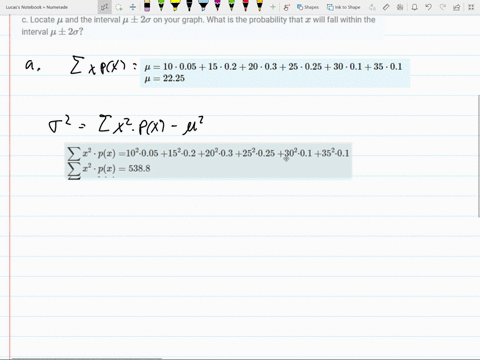
Task: Select the type/select objects tool
Action: coord(105,7)
